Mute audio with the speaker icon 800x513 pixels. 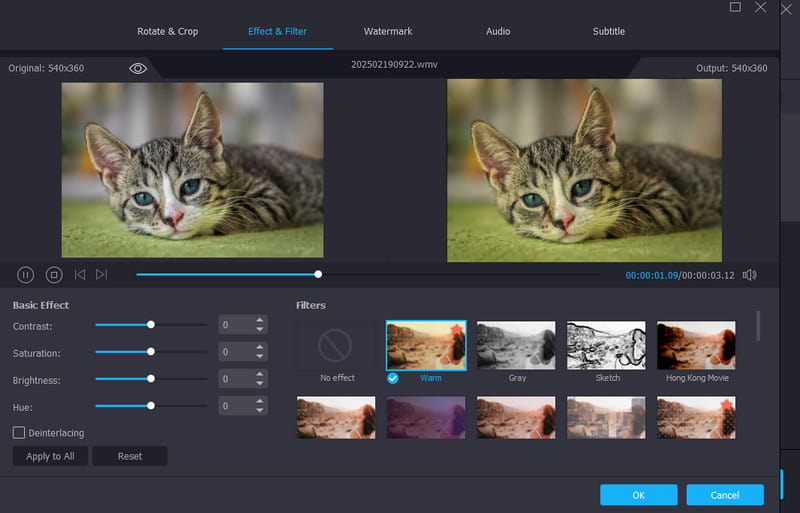point(749,275)
